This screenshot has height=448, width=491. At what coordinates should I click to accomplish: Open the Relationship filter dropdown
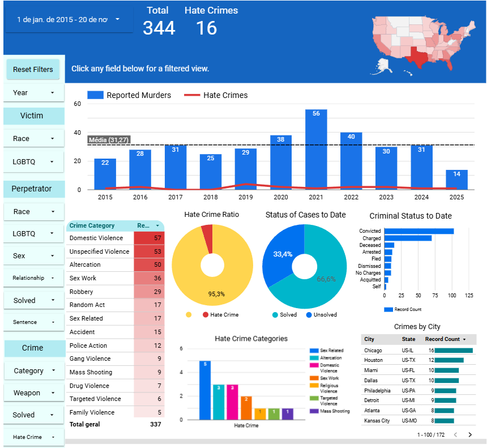pyautogui.click(x=33, y=278)
